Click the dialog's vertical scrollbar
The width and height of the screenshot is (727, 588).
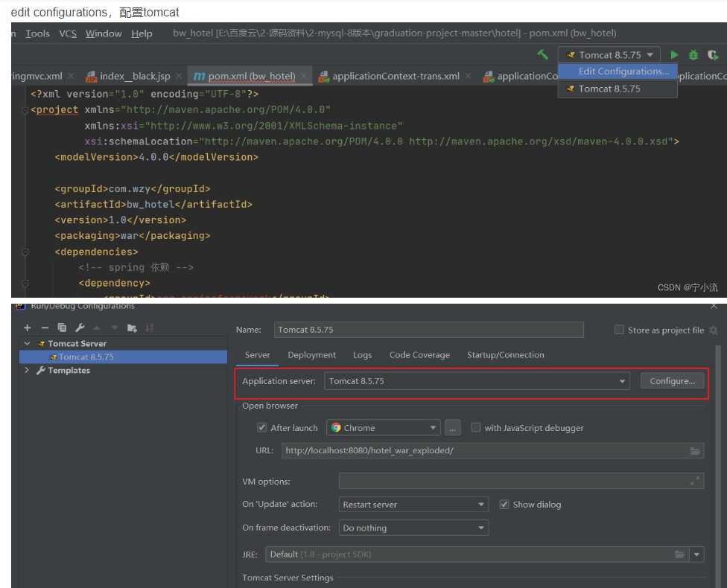pos(718,466)
